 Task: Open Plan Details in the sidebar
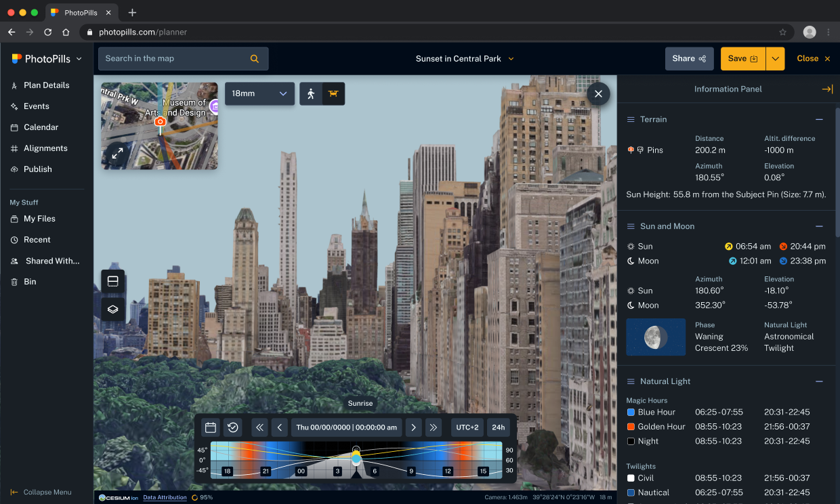[40, 85]
